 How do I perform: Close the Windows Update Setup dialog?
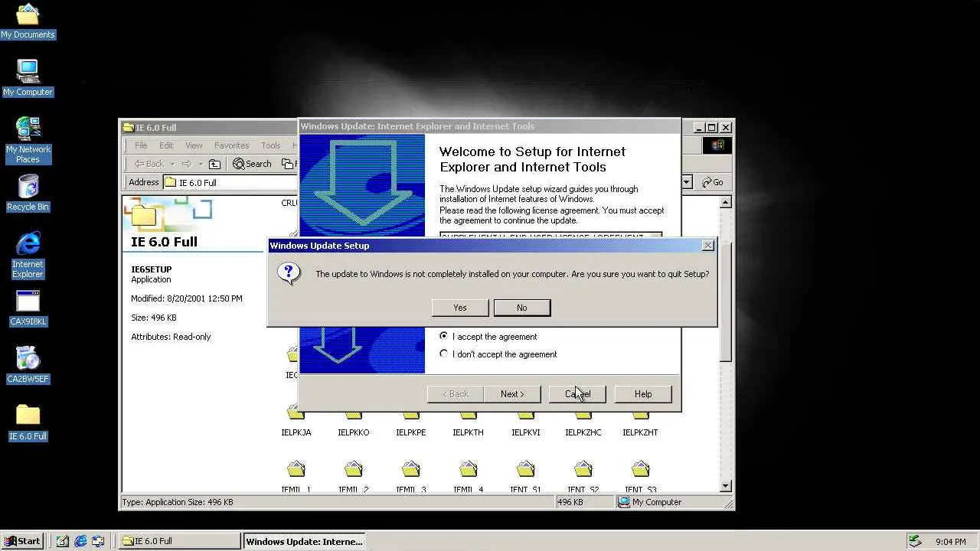708,246
